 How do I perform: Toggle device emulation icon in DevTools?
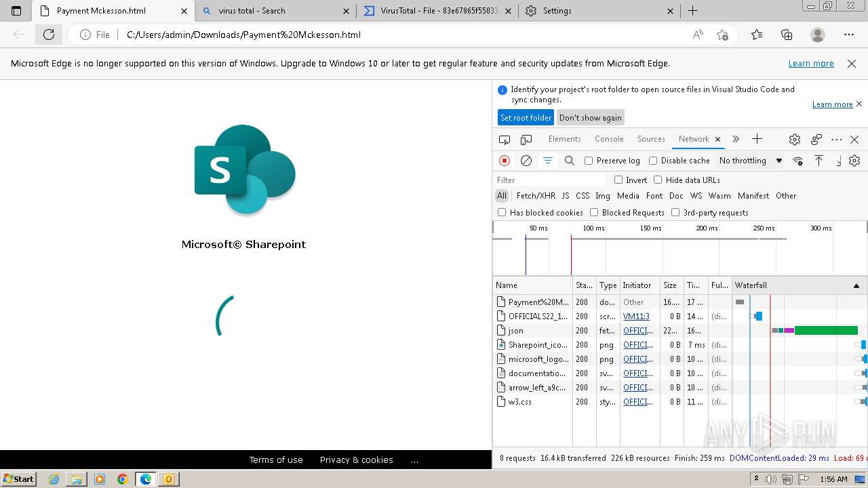tap(526, 139)
